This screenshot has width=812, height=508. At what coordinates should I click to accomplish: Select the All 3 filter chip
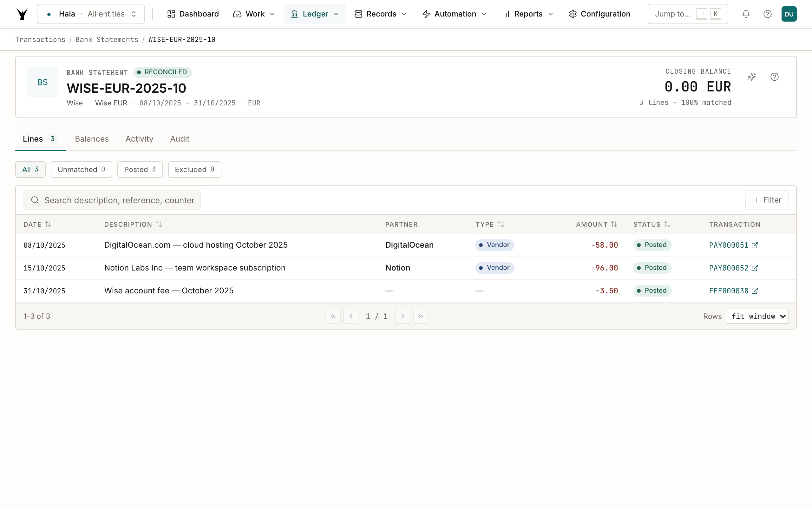[x=30, y=169]
